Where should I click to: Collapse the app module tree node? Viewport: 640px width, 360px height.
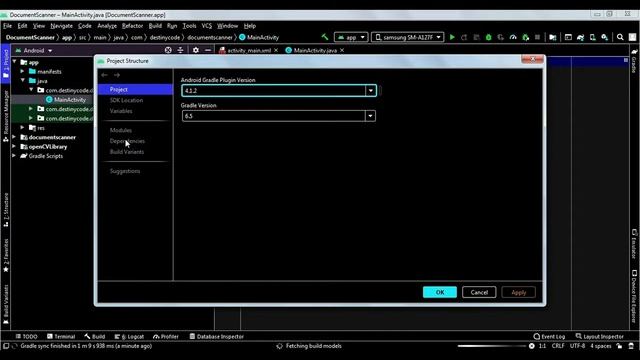(x=15, y=62)
